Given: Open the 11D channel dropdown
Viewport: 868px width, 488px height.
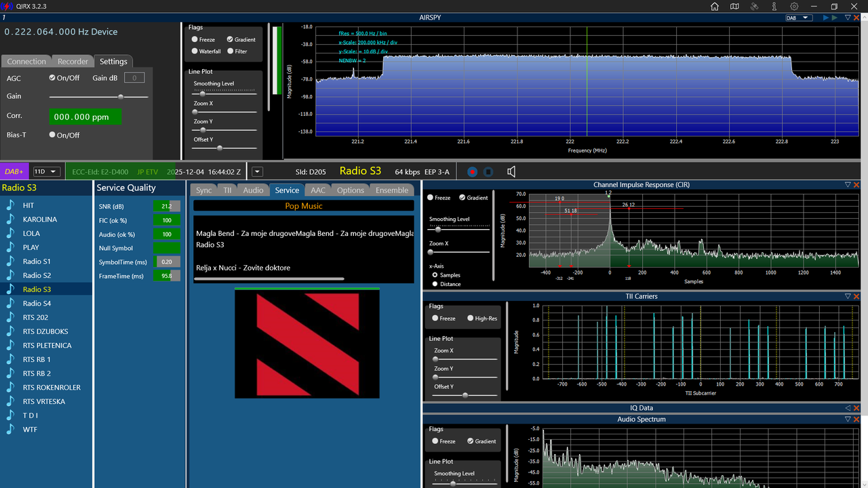Looking at the screenshot, I should (47, 171).
